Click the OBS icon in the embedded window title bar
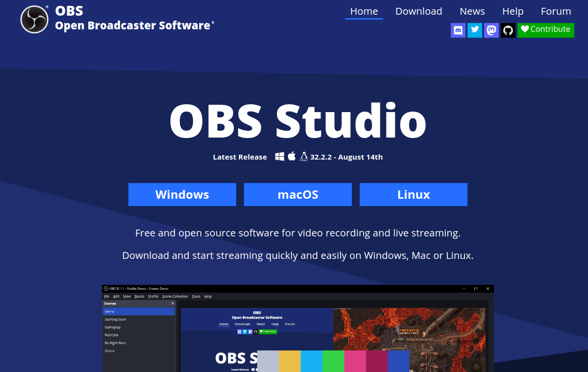 point(106,289)
